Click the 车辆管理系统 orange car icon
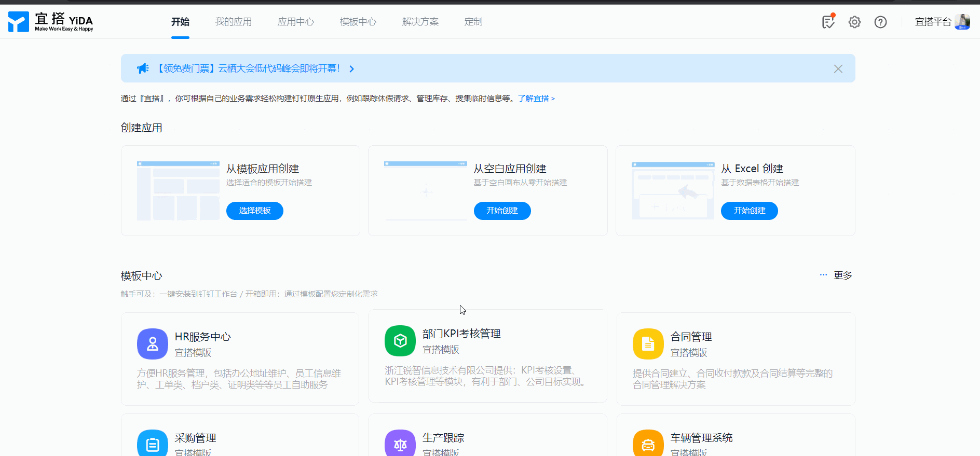The image size is (980, 456). (x=648, y=443)
